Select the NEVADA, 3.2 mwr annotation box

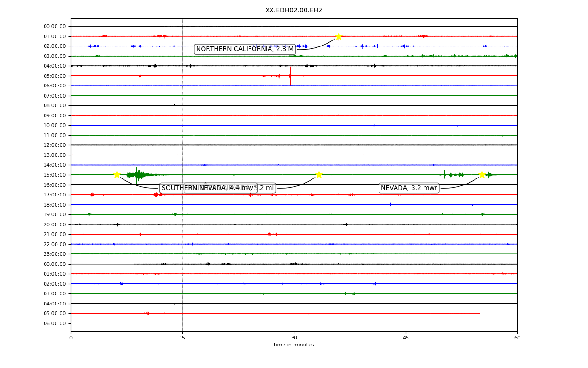coord(409,188)
